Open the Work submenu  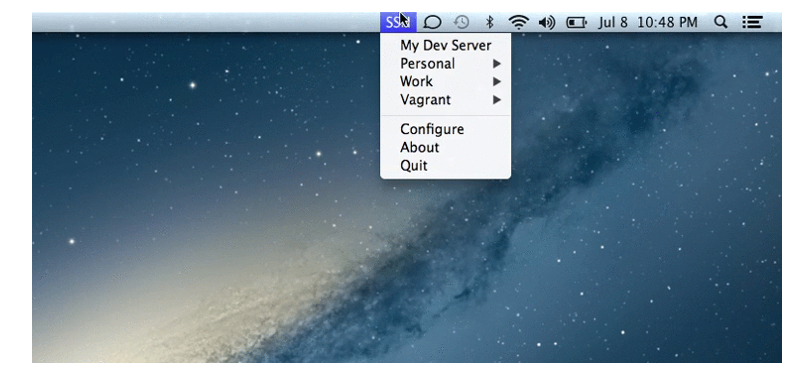click(445, 82)
